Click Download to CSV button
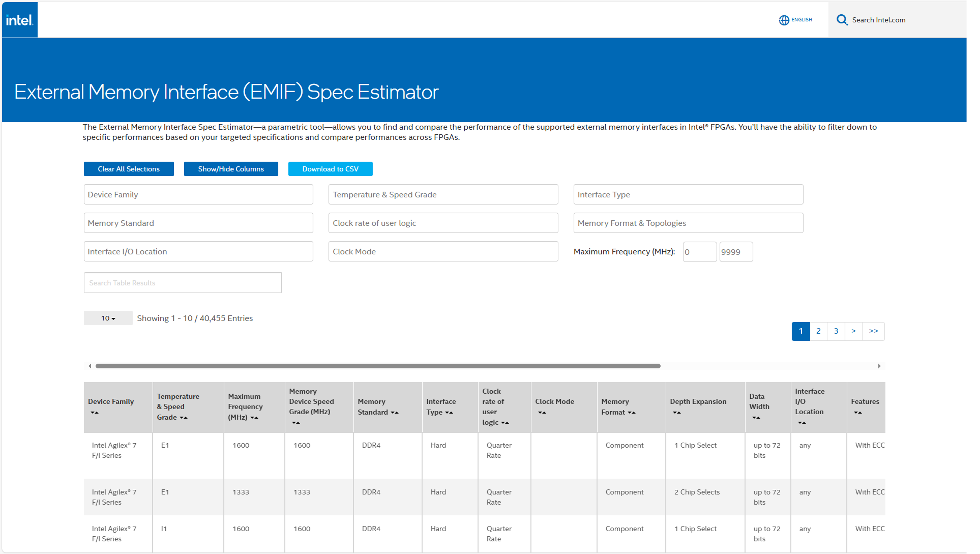Screen dimensions: 980x554 click(x=330, y=169)
